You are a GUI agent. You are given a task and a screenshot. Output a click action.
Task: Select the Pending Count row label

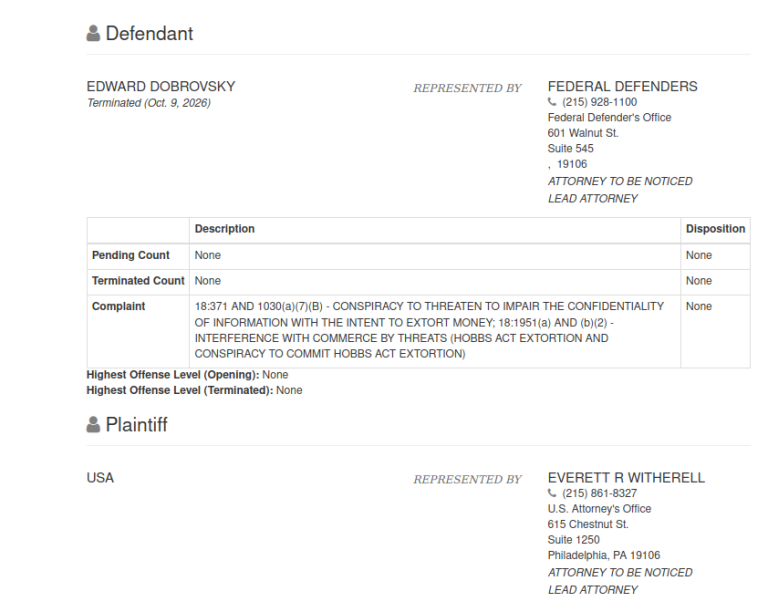click(x=131, y=255)
